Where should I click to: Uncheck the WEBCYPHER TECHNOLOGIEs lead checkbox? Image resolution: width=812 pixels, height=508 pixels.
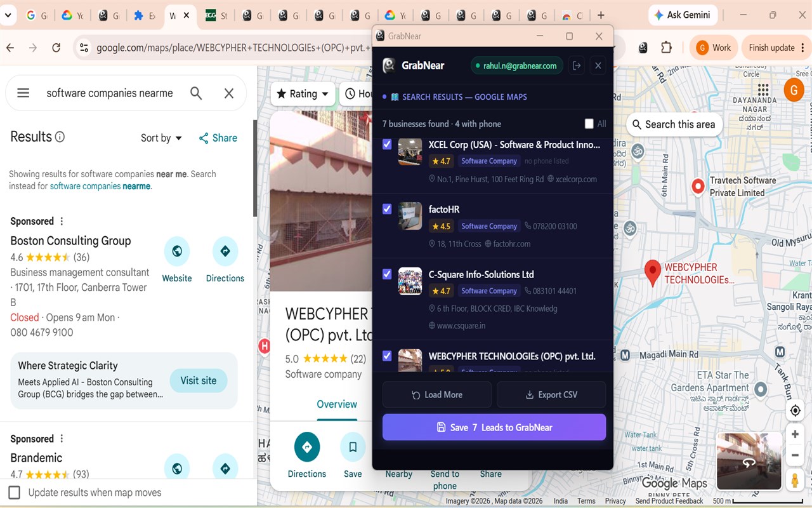tap(387, 356)
